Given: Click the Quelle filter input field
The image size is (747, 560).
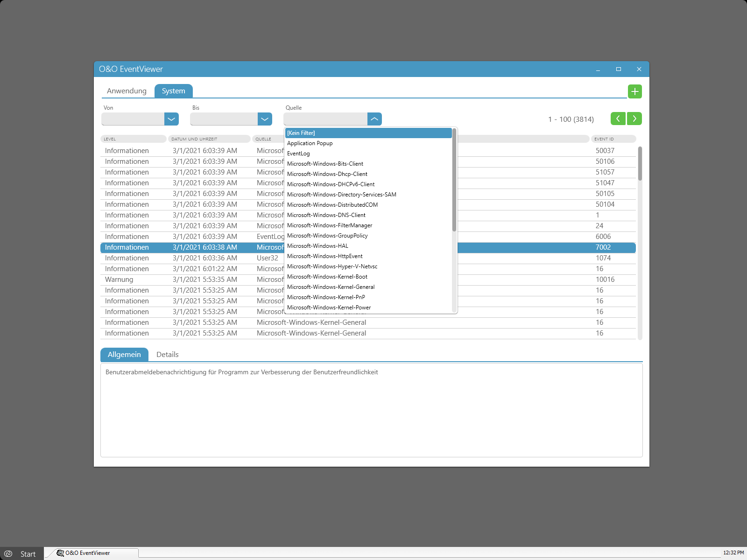Looking at the screenshot, I should coord(325,119).
